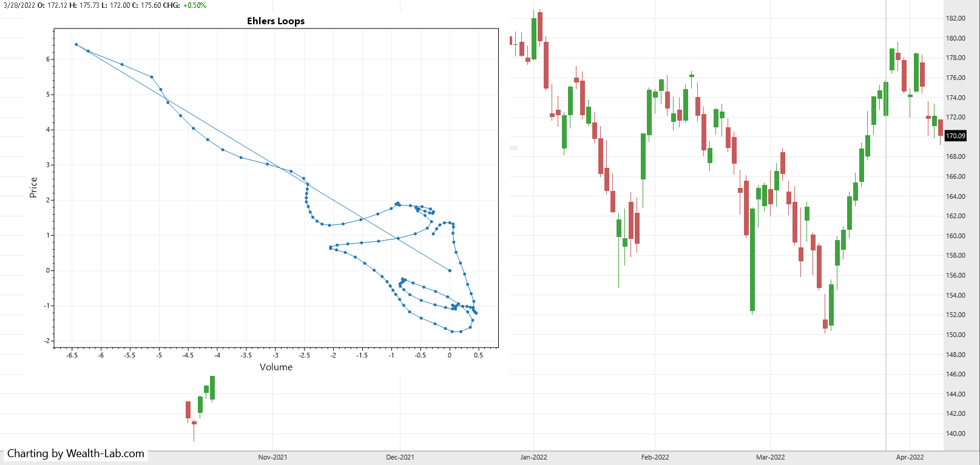Screen dimensions: 980x465
Task: Select the Apr-2022 date axis label
Action: click(910, 457)
